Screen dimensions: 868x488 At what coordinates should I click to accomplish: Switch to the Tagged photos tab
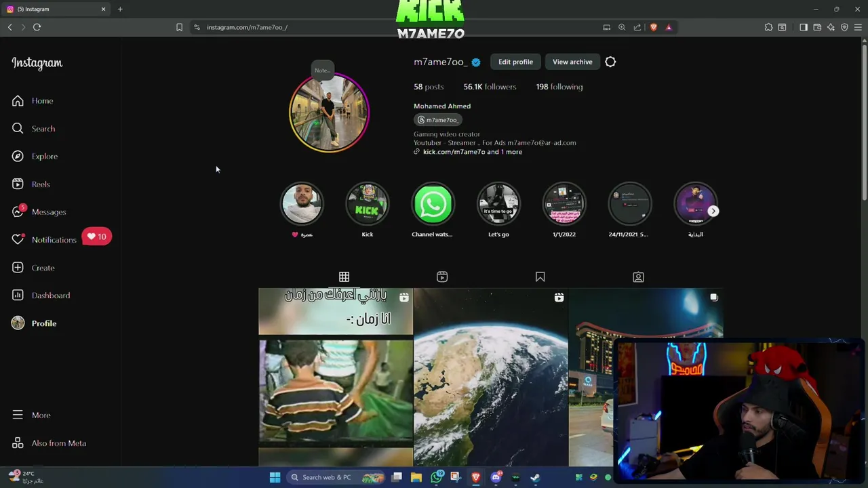tap(638, 277)
